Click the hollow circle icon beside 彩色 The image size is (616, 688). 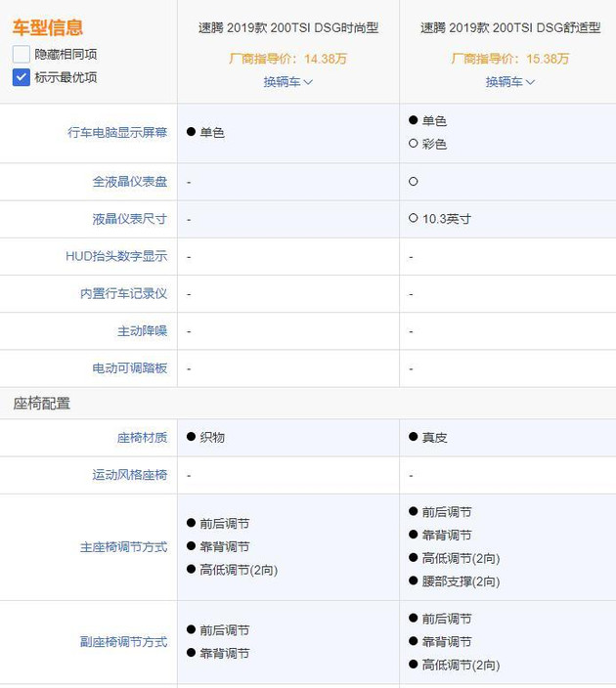[x=414, y=145]
